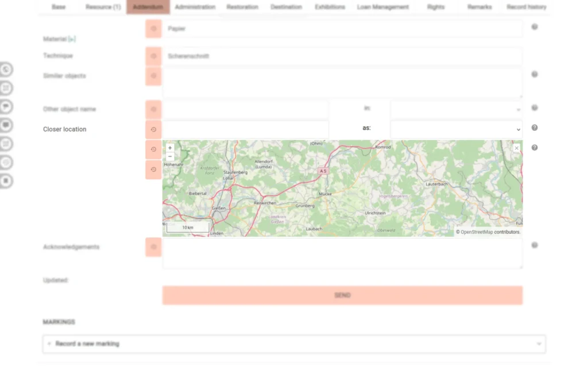This screenshot has height=387, width=588.
Task: Click history icon beside Similar objects
Action: pyautogui.click(x=153, y=76)
